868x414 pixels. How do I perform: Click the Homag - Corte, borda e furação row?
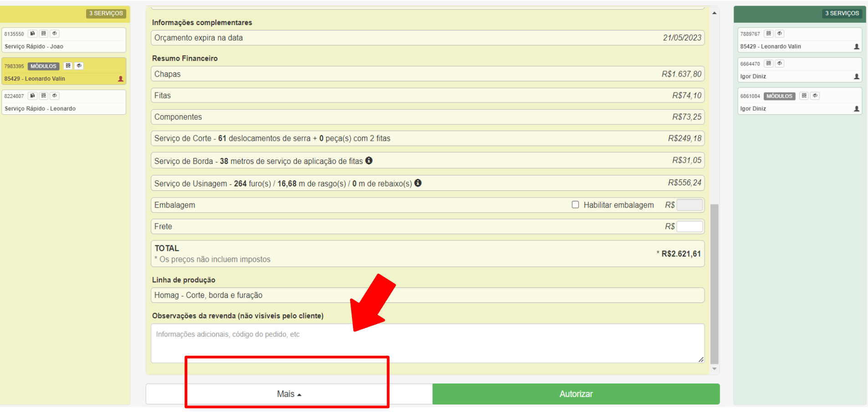(428, 295)
